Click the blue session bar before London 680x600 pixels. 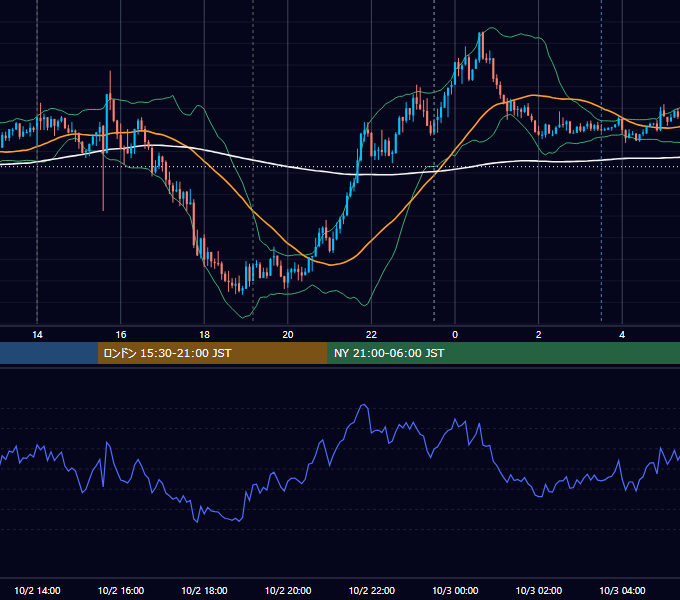pos(49,353)
